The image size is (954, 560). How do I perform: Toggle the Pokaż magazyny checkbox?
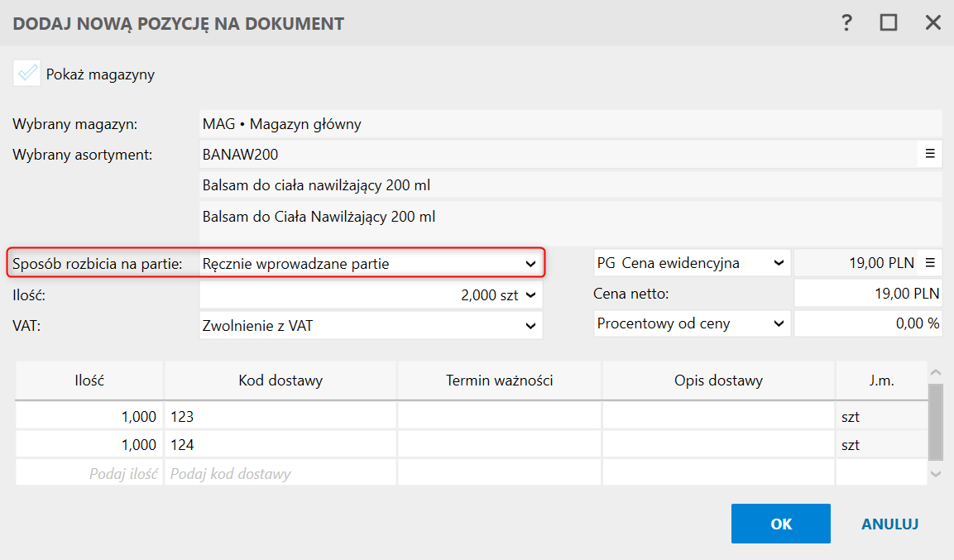point(27,74)
